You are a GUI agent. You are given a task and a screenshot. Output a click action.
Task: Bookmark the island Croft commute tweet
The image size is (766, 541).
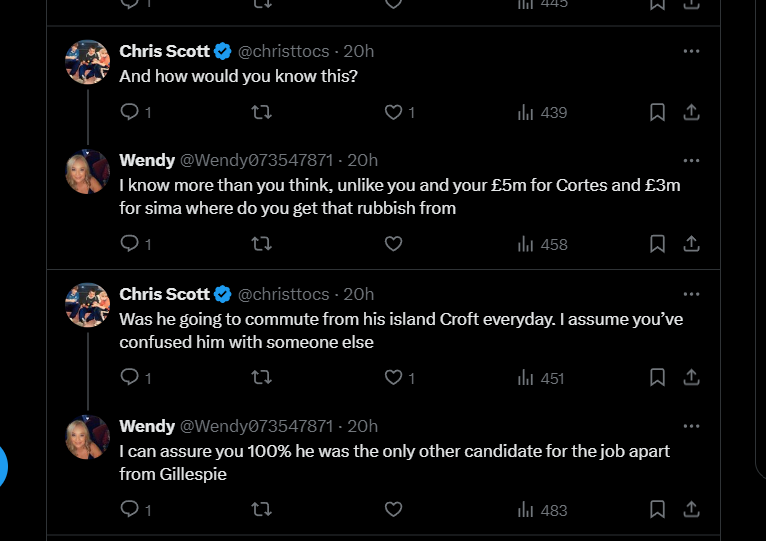click(657, 377)
